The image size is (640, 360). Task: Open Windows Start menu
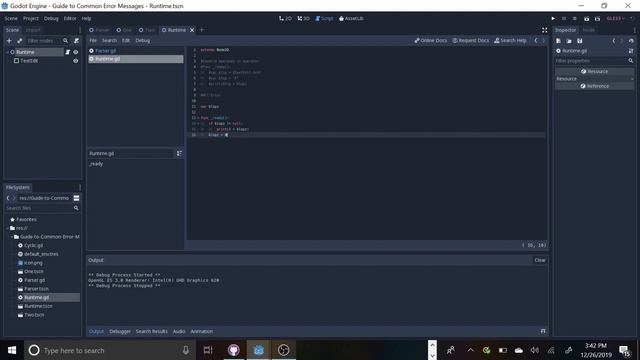12,350
